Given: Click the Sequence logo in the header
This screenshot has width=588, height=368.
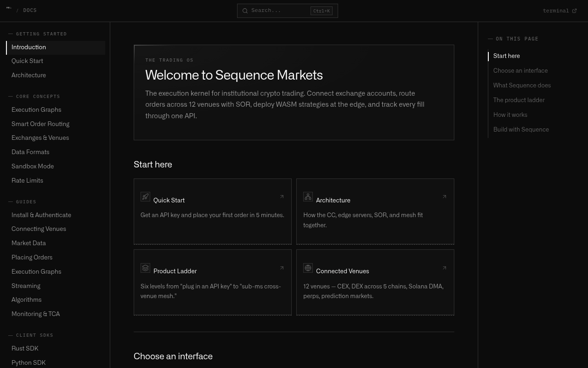Looking at the screenshot, I should (9, 8).
